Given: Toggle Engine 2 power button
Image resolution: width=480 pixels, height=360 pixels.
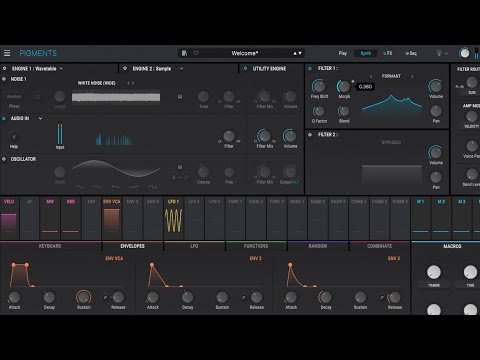Looking at the screenshot, I should [125, 68].
